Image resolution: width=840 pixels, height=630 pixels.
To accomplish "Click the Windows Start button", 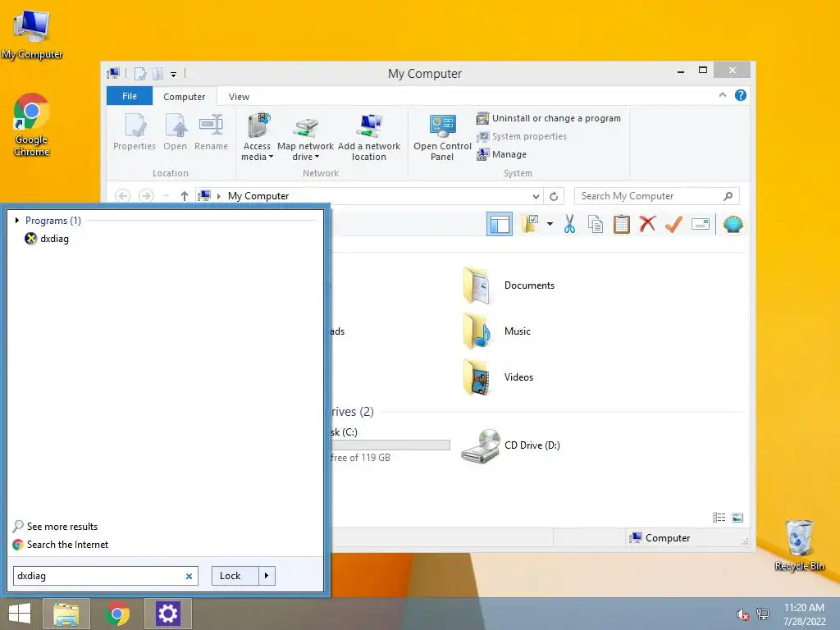I will [20, 614].
